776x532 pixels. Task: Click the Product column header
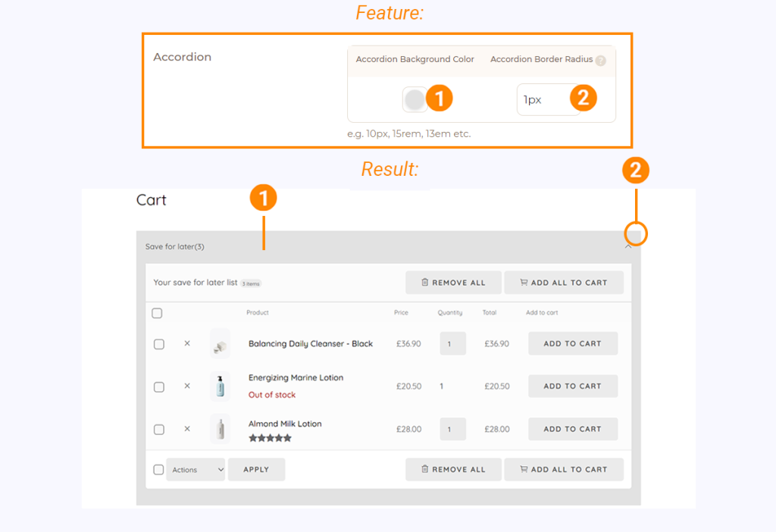point(258,313)
